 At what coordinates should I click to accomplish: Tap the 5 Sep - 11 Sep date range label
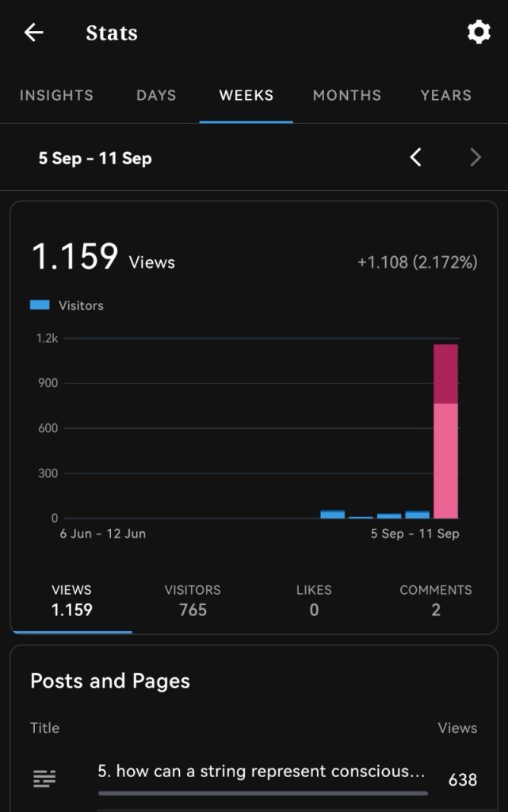[95, 159]
